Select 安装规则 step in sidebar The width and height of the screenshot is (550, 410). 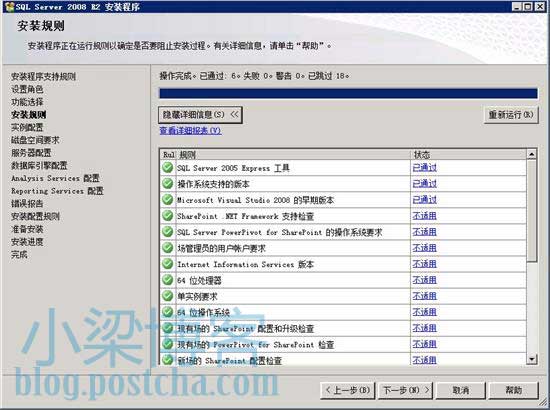29,115
